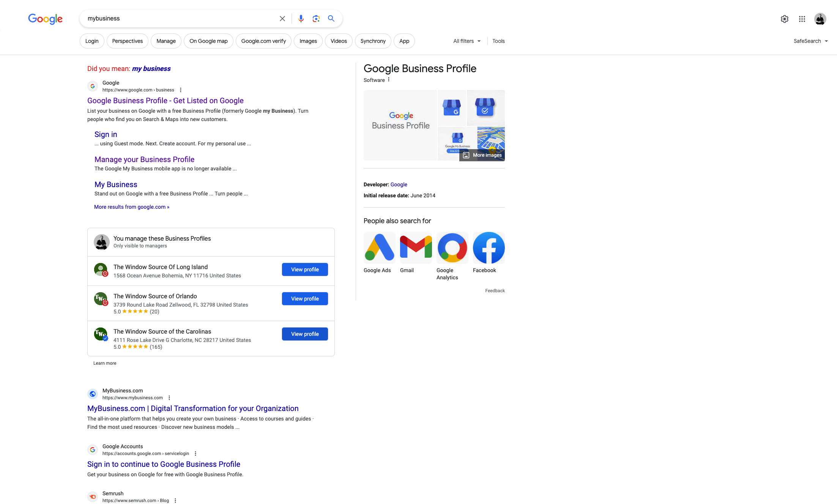
Task: Open quick settings gear icon
Action: point(784,19)
